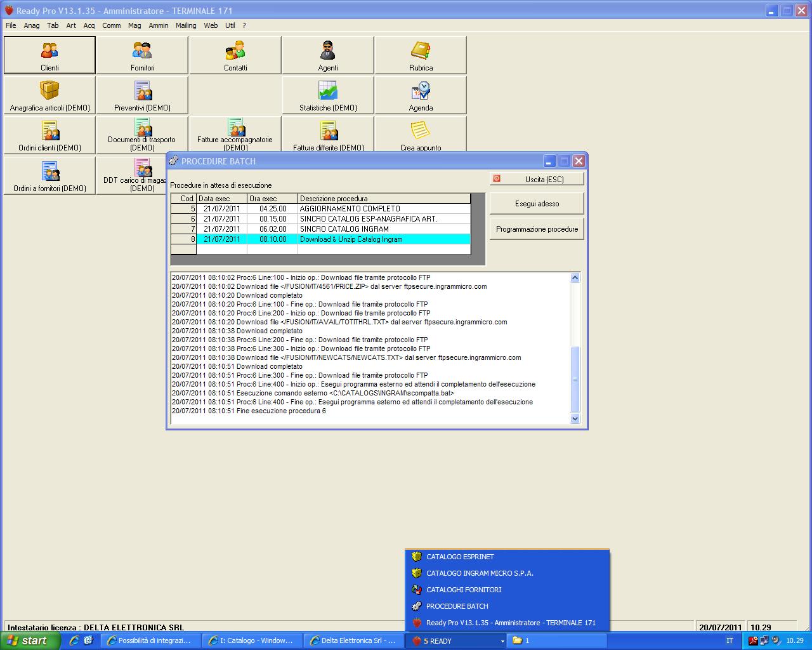Click the Windows start button
Screen dimensions: 812x650
click(x=30, y=640)
